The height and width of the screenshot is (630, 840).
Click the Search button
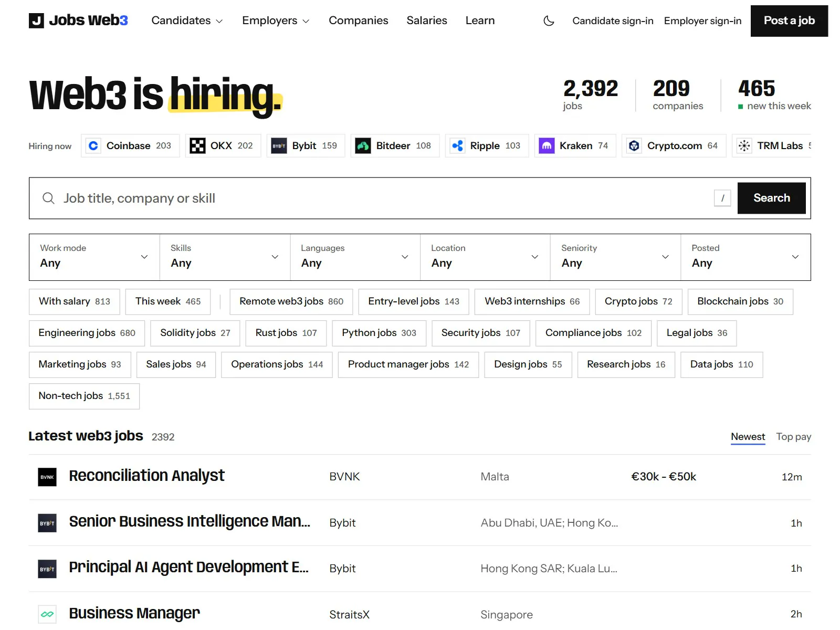click(771, 198)
